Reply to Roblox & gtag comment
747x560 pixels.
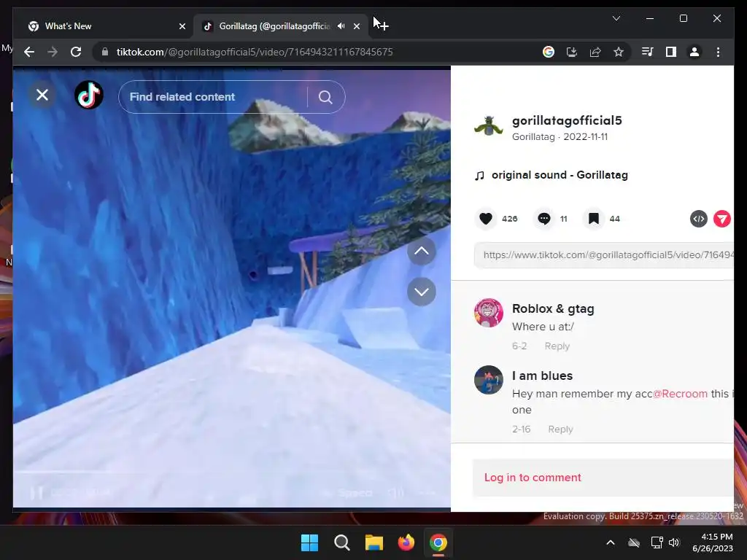[x=557, y=346]
